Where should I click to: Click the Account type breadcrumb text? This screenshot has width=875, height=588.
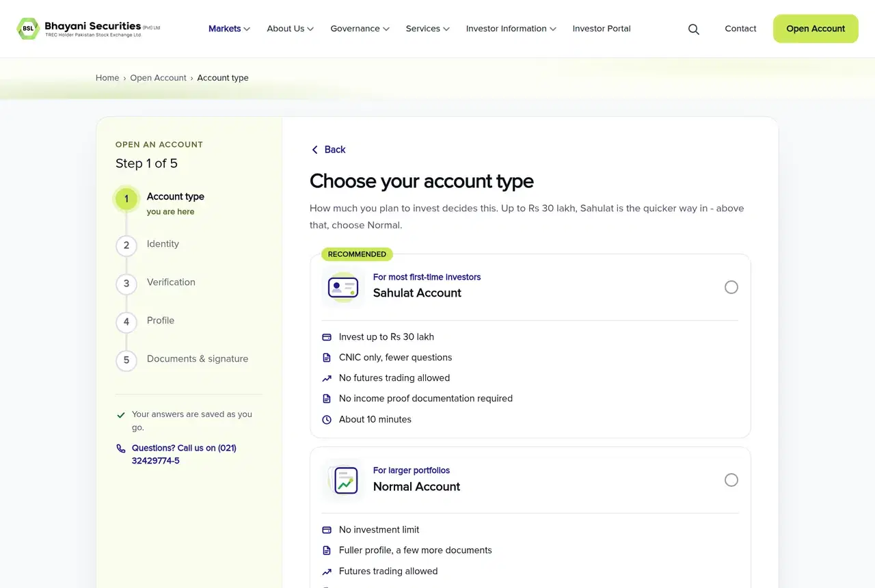pyautogui.click(x=223, y=78)
